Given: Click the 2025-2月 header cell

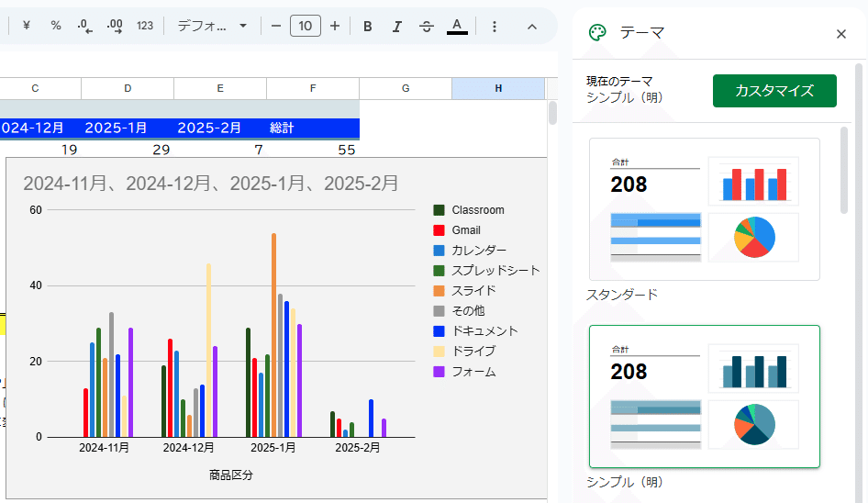Looking at the screenshot, I should [x=220, y=128].
